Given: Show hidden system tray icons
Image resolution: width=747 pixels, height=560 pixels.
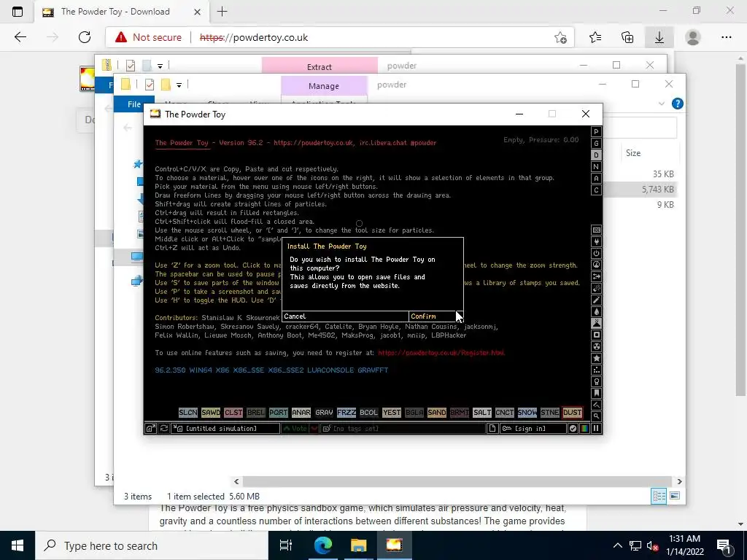Looking at the screenshot, I should coord(617,545).
